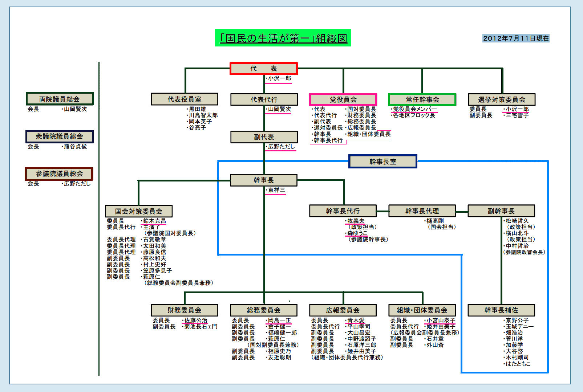Select the 幹事長代理 box
The image size is (583, 392).
[422, 211]
